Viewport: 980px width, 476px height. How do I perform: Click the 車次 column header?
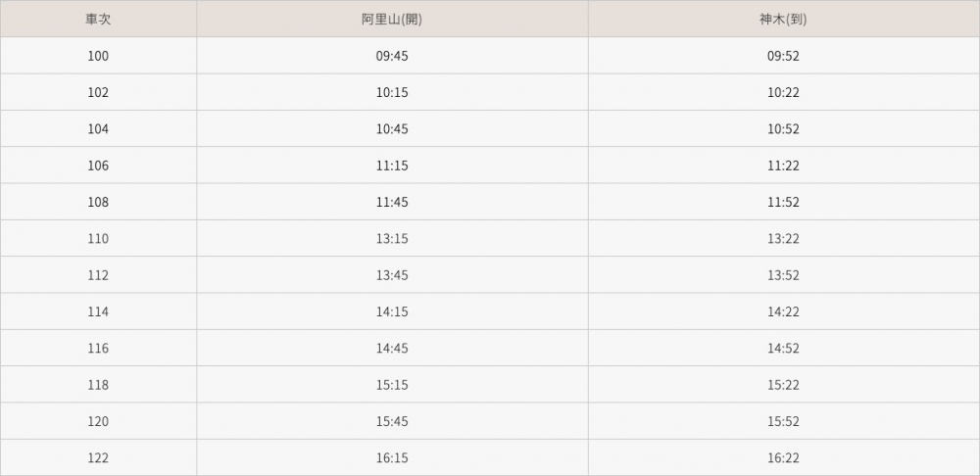(x=98, y=19)
